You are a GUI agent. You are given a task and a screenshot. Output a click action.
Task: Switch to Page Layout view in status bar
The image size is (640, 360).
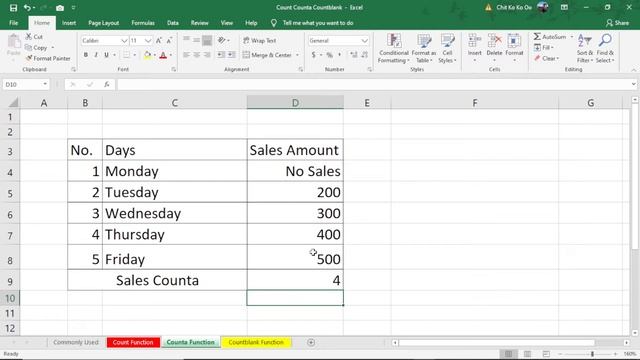[527, 354]
